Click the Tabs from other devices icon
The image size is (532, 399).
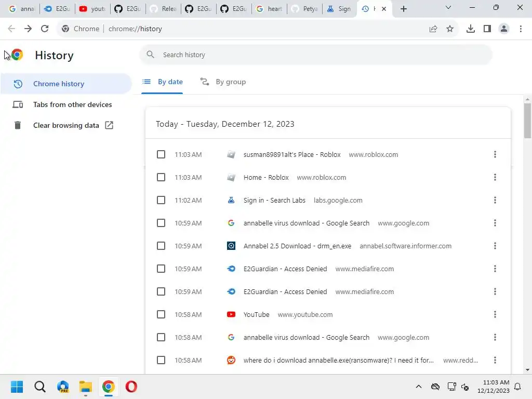(18, 104)
